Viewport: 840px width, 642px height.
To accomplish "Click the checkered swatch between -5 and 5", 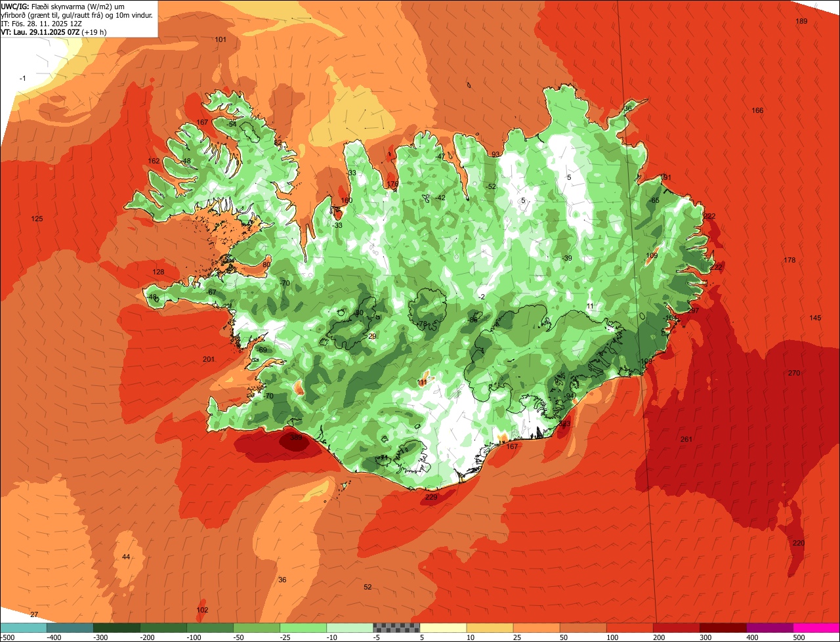I will (x=397, y=628).
